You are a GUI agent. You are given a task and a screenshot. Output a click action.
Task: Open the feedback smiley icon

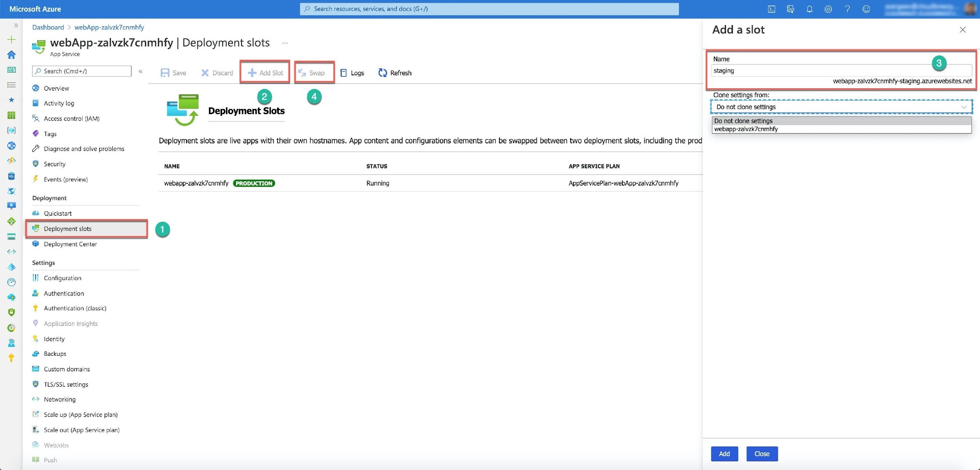(866, 9)
